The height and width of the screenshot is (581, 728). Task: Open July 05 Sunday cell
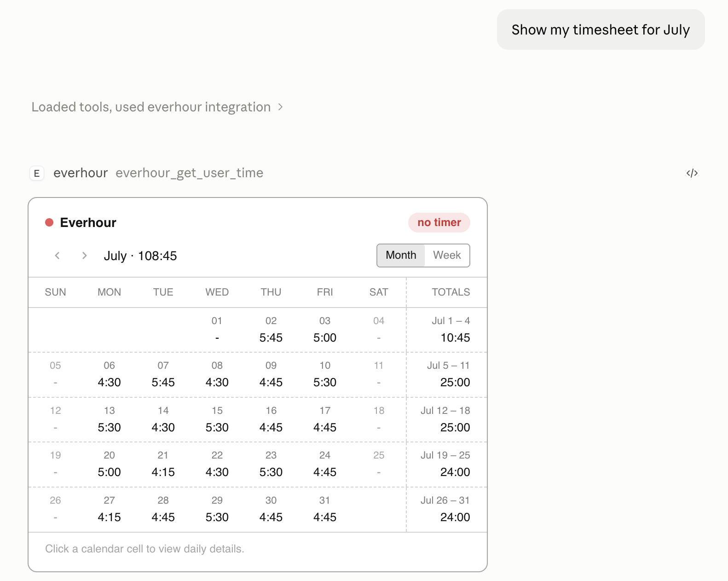(55, 374)
